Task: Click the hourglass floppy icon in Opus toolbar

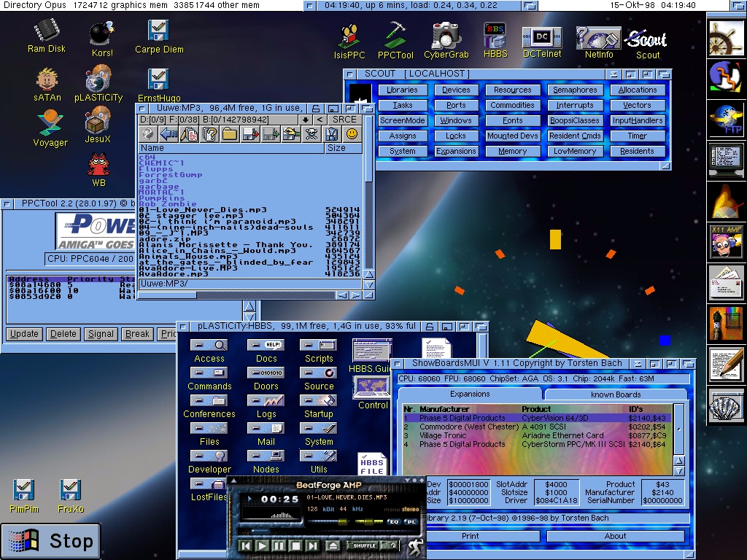Action: 332,134
